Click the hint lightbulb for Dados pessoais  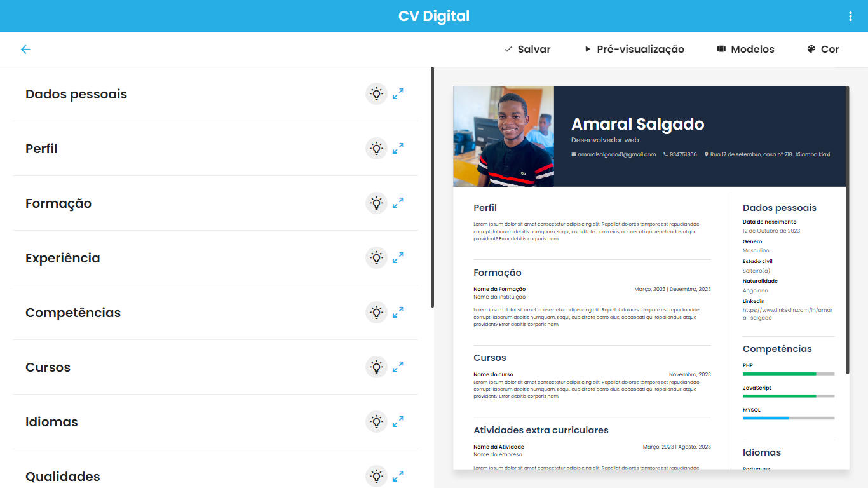point(376,93)
